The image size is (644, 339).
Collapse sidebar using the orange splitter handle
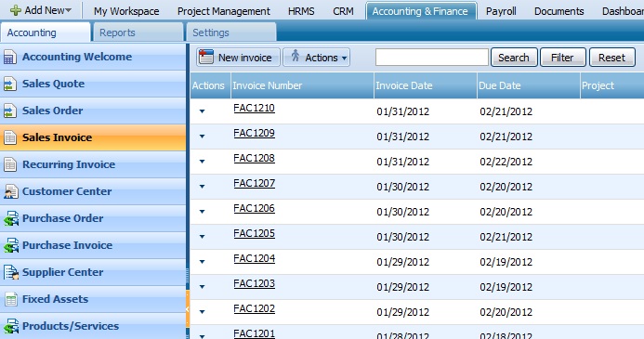[x=188, y=308]
